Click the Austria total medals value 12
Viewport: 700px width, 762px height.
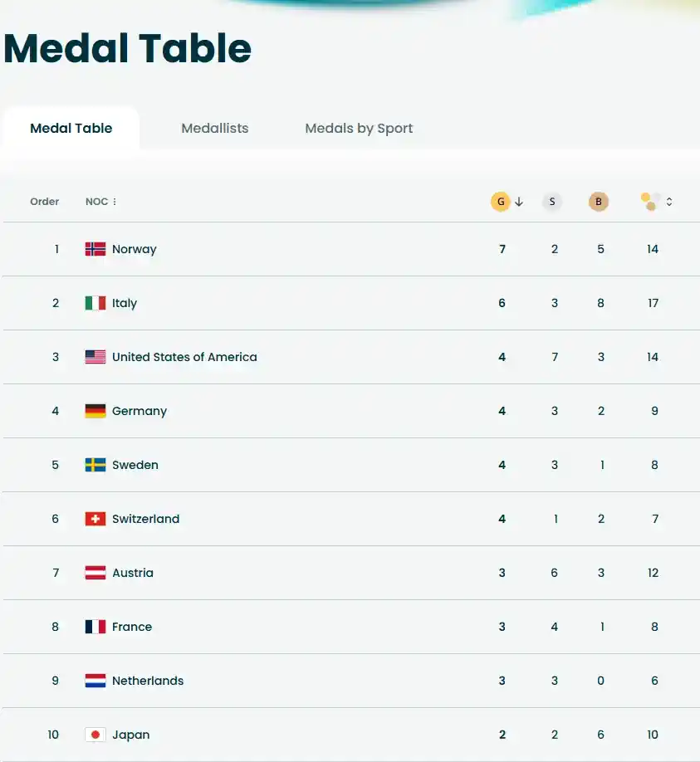653,573
